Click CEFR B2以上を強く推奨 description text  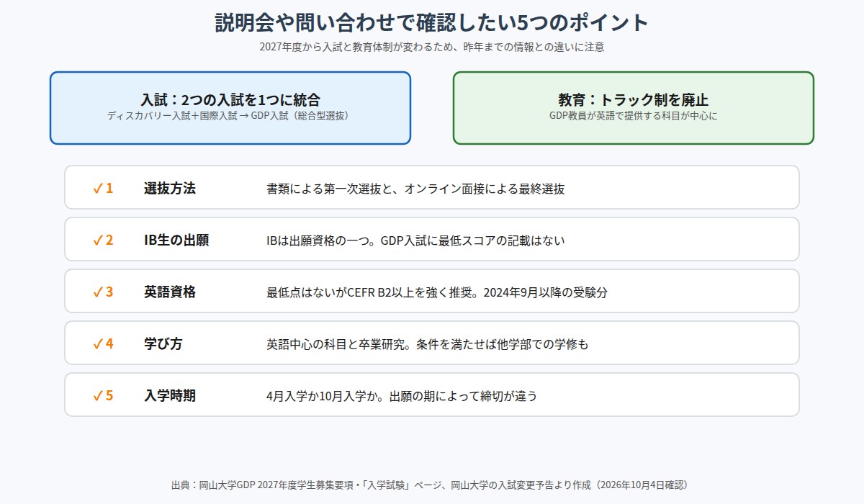pos(437,292)
